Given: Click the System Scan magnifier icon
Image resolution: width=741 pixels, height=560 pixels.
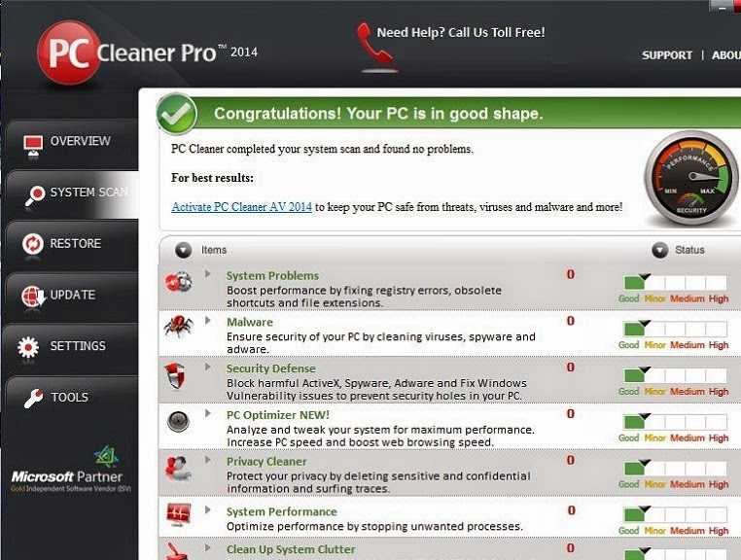Looking at the screenshot, I should coord(34,195).
